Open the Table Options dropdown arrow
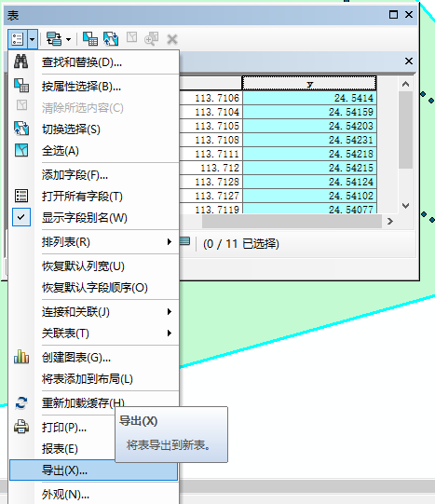The height and width of the screenshot is (504, 435). [33, 39]
